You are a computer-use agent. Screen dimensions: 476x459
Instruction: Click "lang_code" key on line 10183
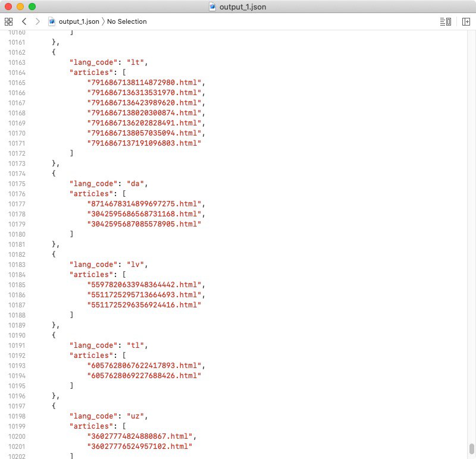[93, 265]
